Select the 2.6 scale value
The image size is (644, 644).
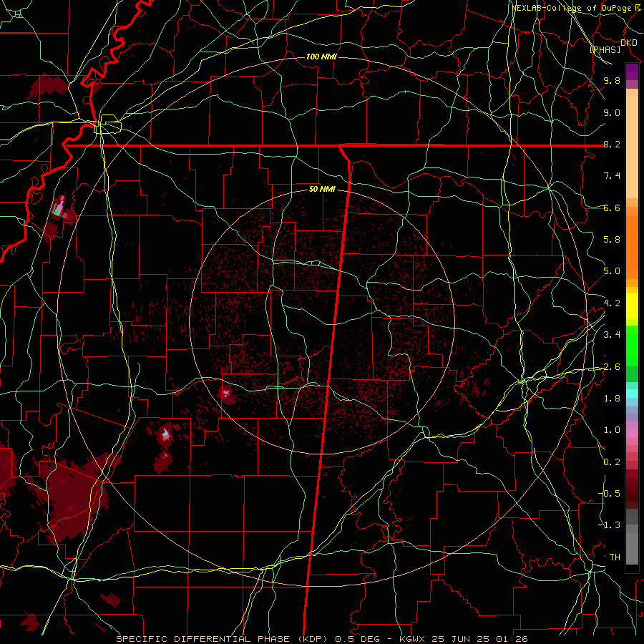pyautogui.click(x=612, y=367)
